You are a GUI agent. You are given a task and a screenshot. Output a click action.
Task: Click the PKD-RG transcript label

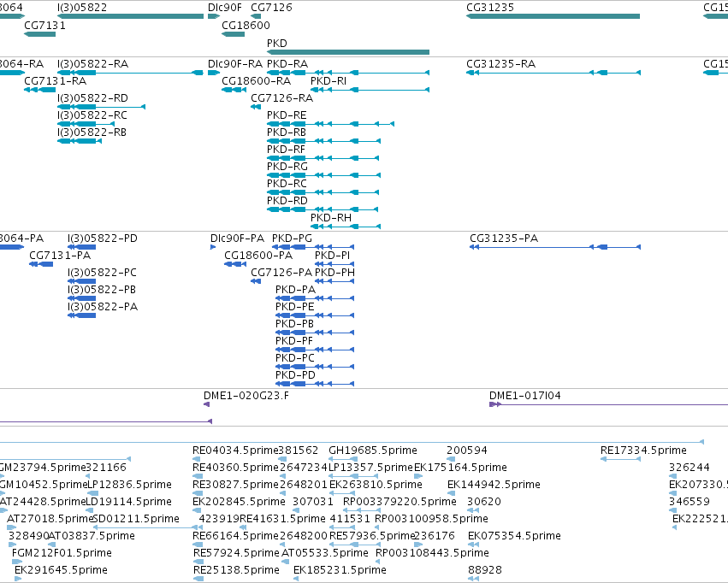tap(287, 166)
